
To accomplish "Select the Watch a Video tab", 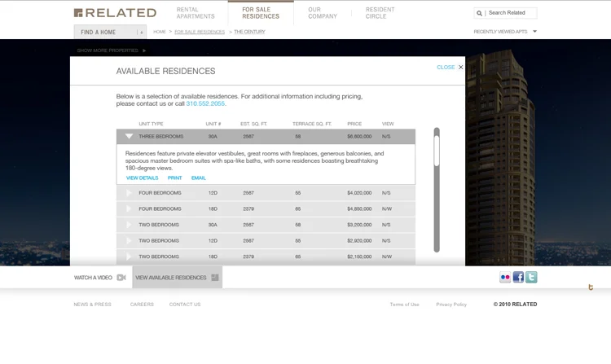I will click(99, 278).
